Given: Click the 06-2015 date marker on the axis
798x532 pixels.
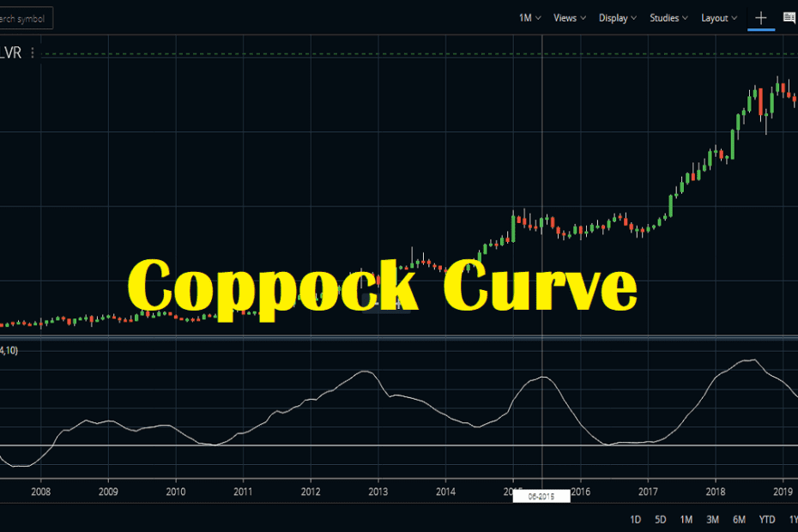Looking at the screenshot, I should pos(543,495).
